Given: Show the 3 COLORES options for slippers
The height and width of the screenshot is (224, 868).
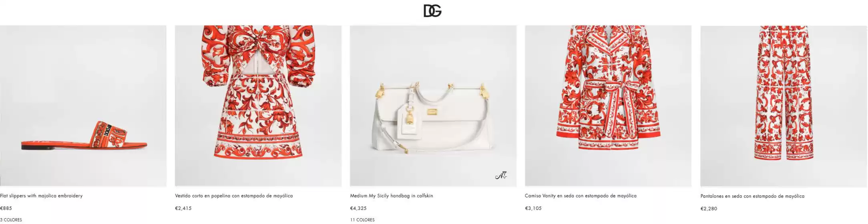Looking at the screenshot, I should (11, 220).
